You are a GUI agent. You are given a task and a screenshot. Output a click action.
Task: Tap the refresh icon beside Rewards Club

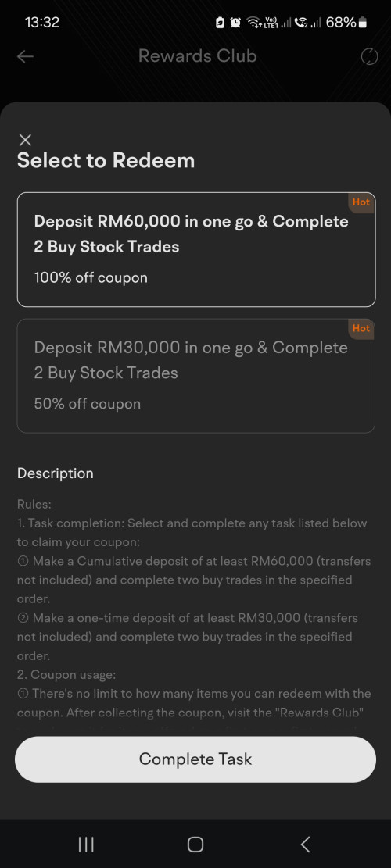click(x=369, y=56)
